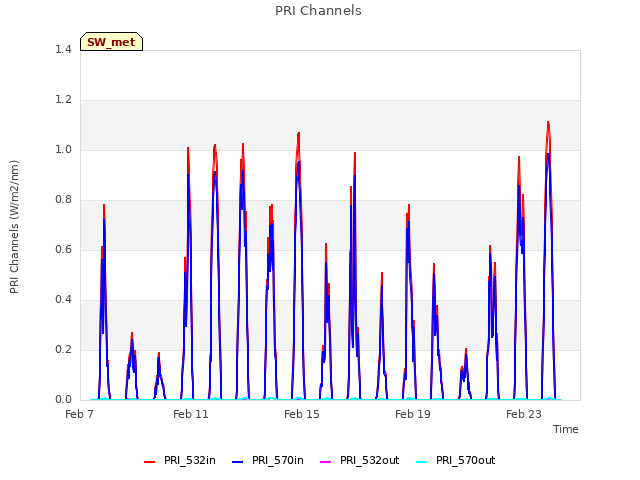Image resolution: width=640 pixels, height=480 pixels.
Task: Click the Feb 15 x-axis tick label
Action: (302, 414)
